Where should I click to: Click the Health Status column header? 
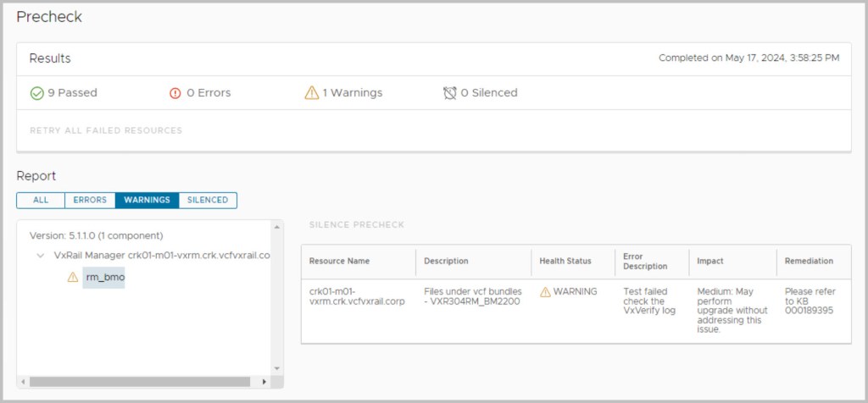point(565,261)
